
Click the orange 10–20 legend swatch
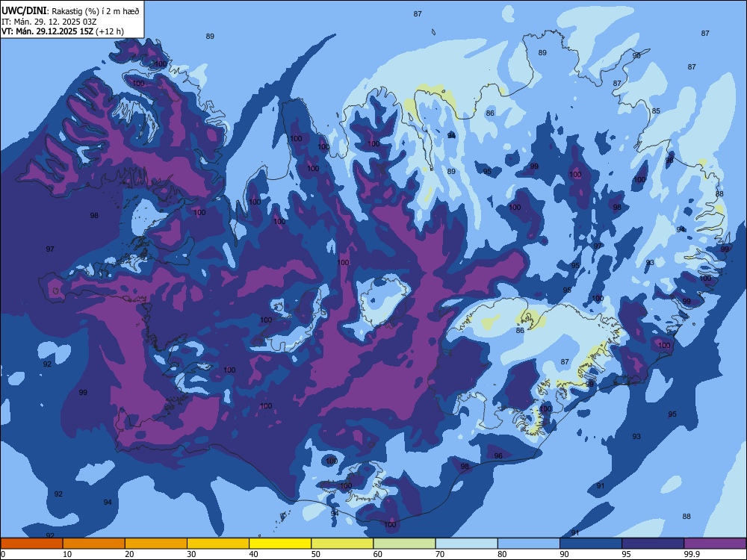point(94,544)
